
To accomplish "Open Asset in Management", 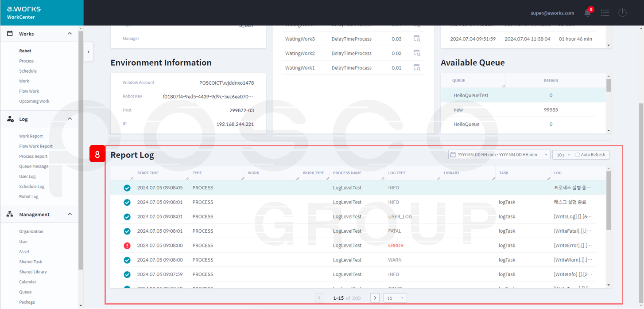I will [24, 252].
